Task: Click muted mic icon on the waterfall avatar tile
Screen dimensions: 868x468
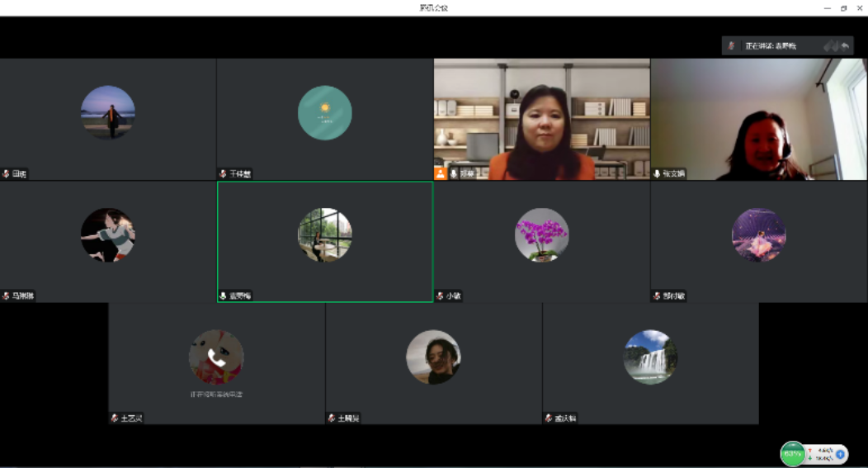Action: point(549,418)
